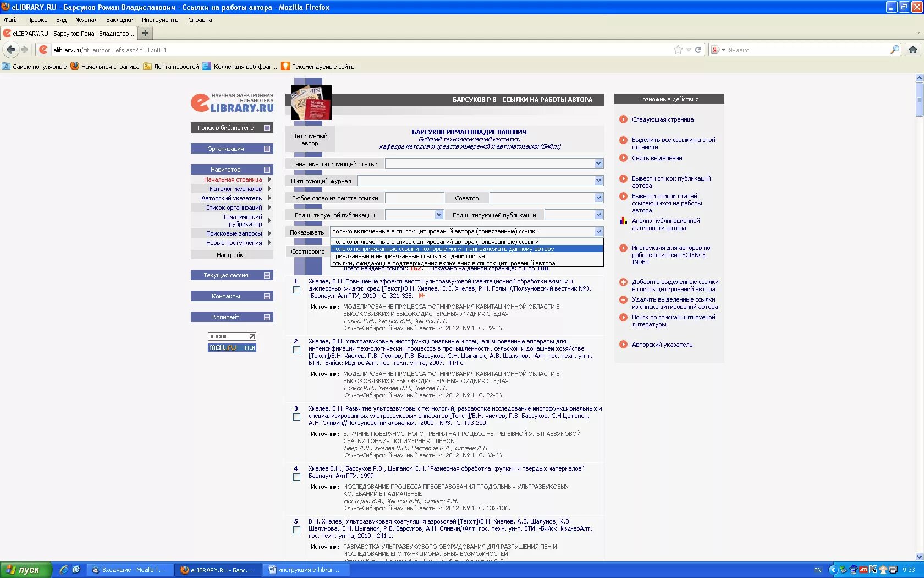Expand the Копирайт panel

pyautogui.click(x=267, y=317)
